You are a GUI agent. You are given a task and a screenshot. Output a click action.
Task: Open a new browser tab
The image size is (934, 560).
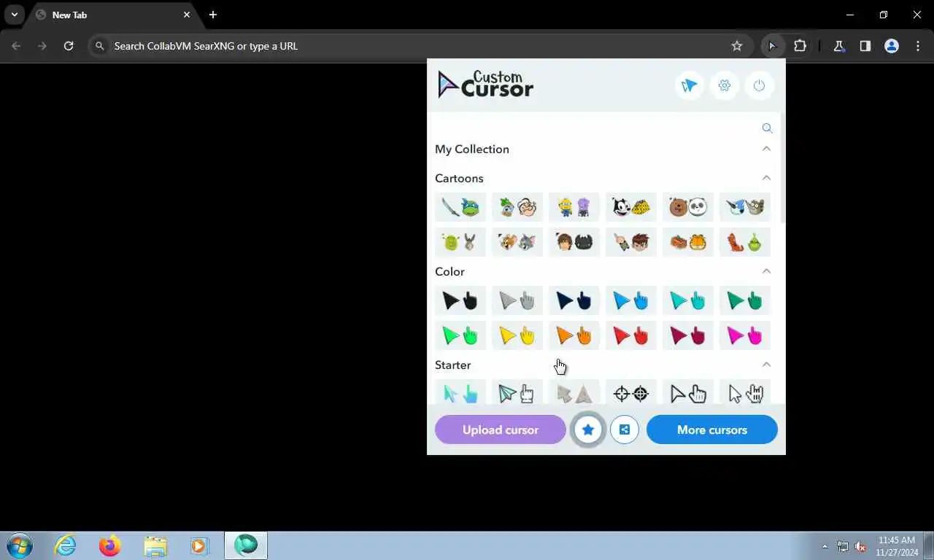coord(213,15)
